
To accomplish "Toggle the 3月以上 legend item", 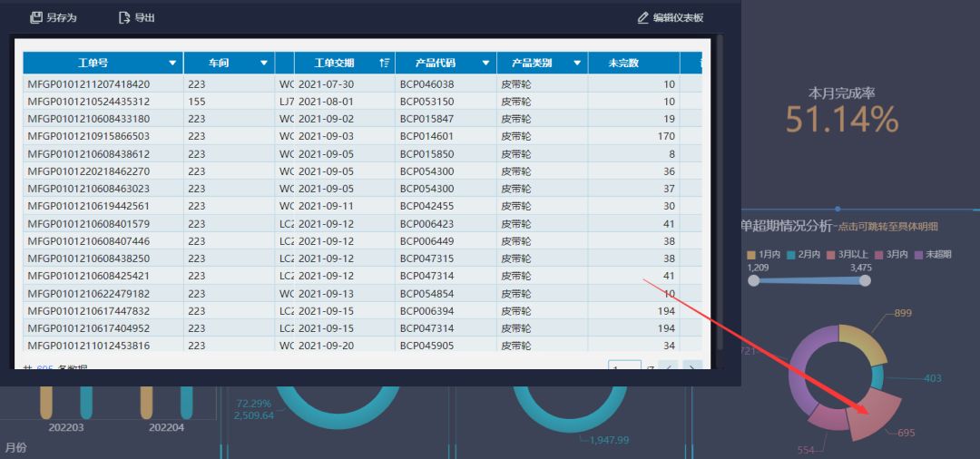I will coord(847,254).
